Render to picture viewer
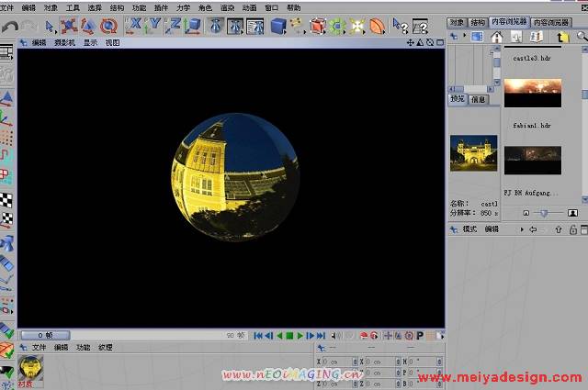This screenshot has height=390, width=588. coord(235,27)
